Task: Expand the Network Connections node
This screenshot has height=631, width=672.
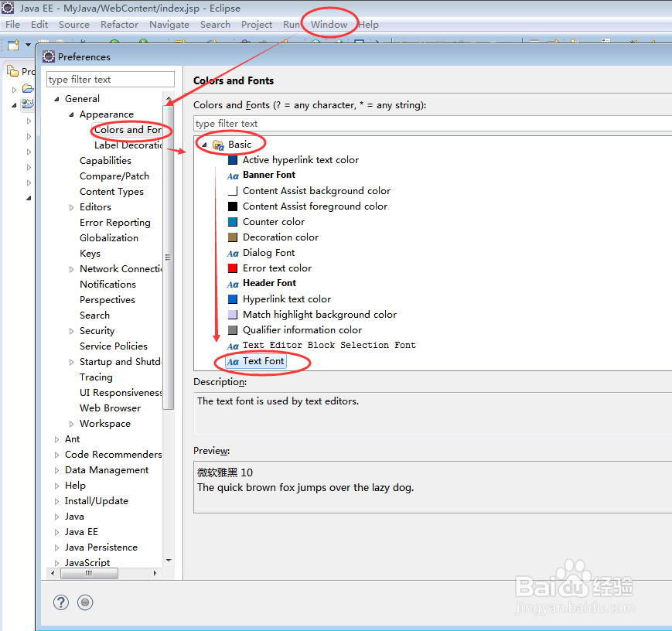Action: coord(72,269)
